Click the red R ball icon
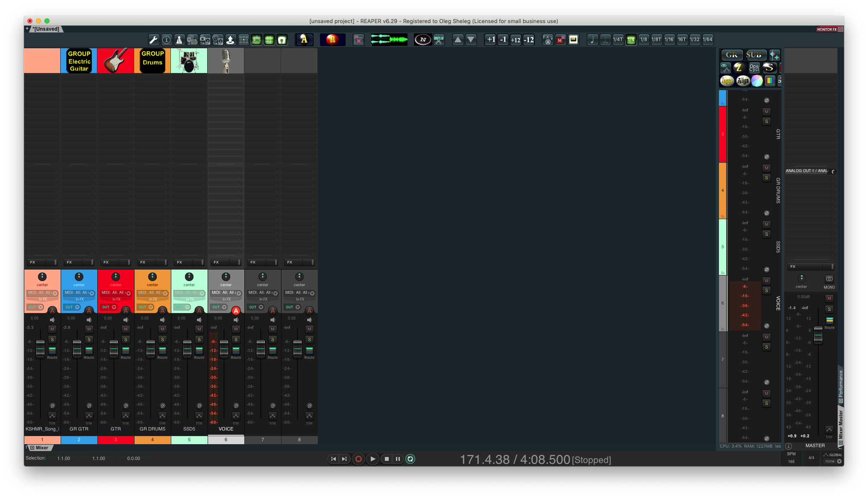Image resolution: width=868 pixels, height=498 pixels. coord(332,40)
